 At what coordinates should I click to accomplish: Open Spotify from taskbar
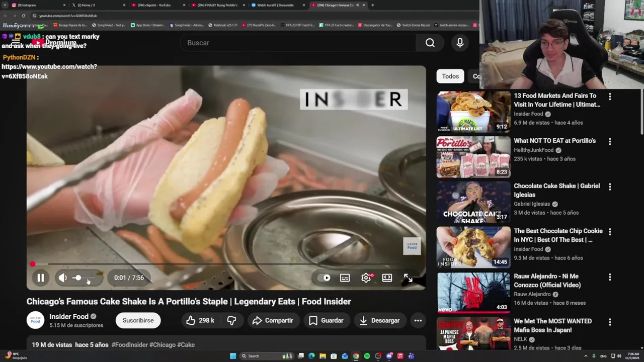coord(367,356)
